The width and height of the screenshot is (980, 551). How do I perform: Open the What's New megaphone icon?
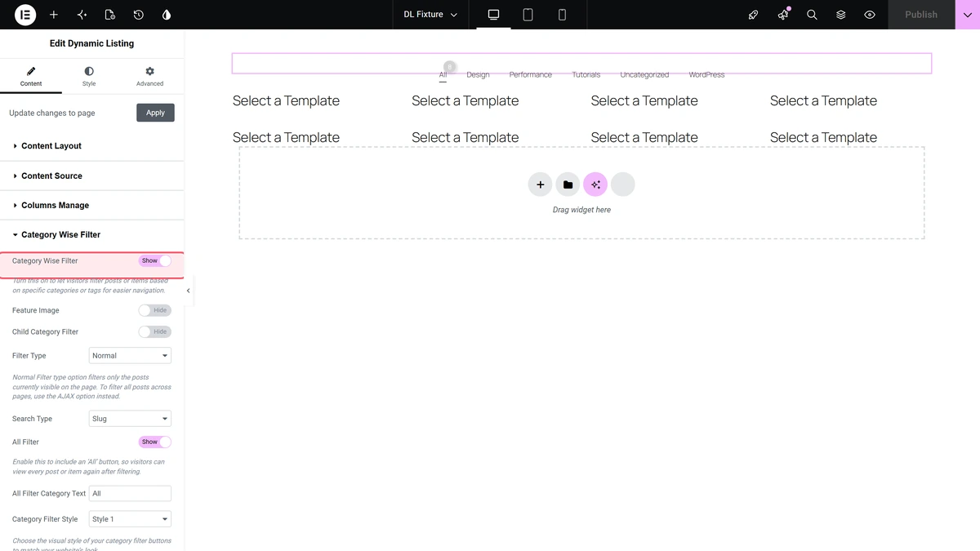(783, 15)
